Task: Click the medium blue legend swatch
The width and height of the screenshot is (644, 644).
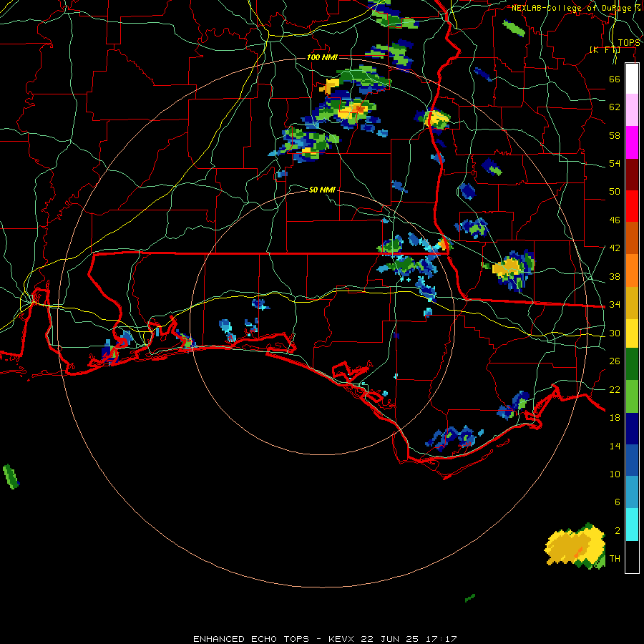Action: [x=632, y=460]
